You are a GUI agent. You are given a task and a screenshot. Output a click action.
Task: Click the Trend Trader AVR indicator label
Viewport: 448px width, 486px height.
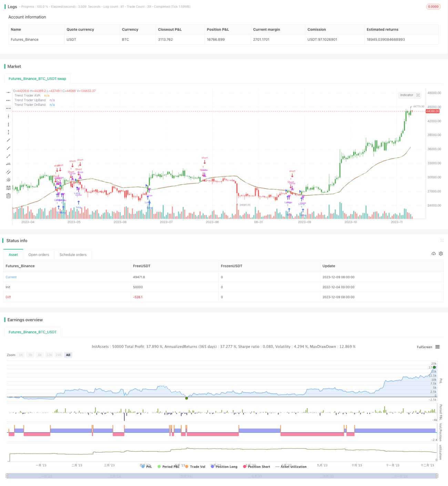pos(28,95)
